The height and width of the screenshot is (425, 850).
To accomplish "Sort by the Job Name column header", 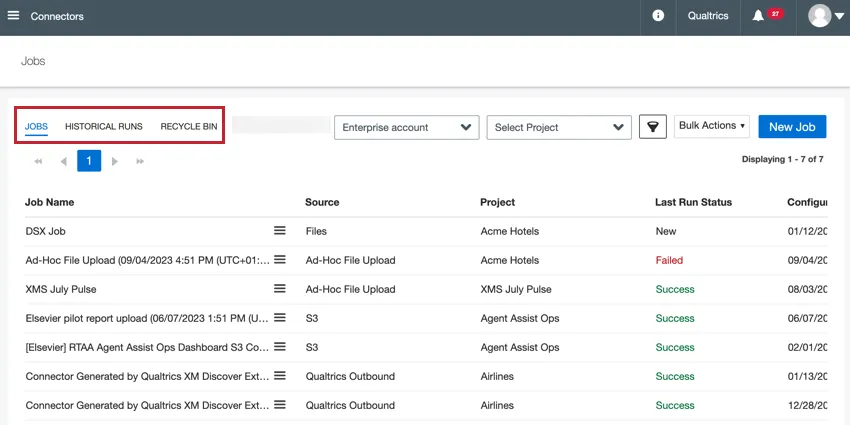I will coord(50,202).
